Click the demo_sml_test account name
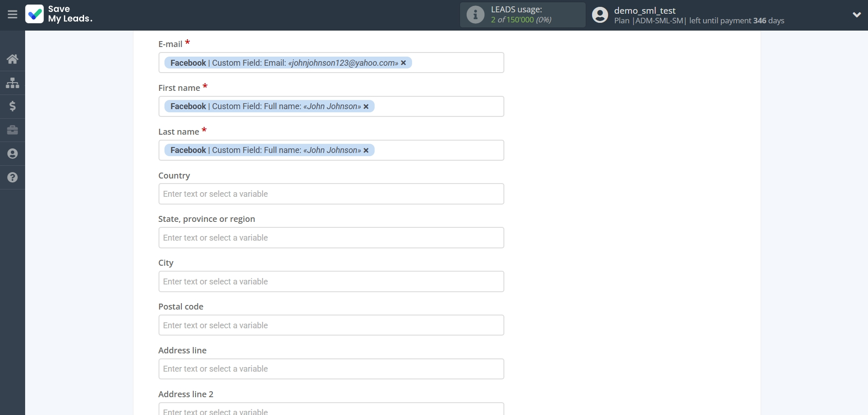The height and width of the screenshot is (415, 868). click(x=645, y=11)
